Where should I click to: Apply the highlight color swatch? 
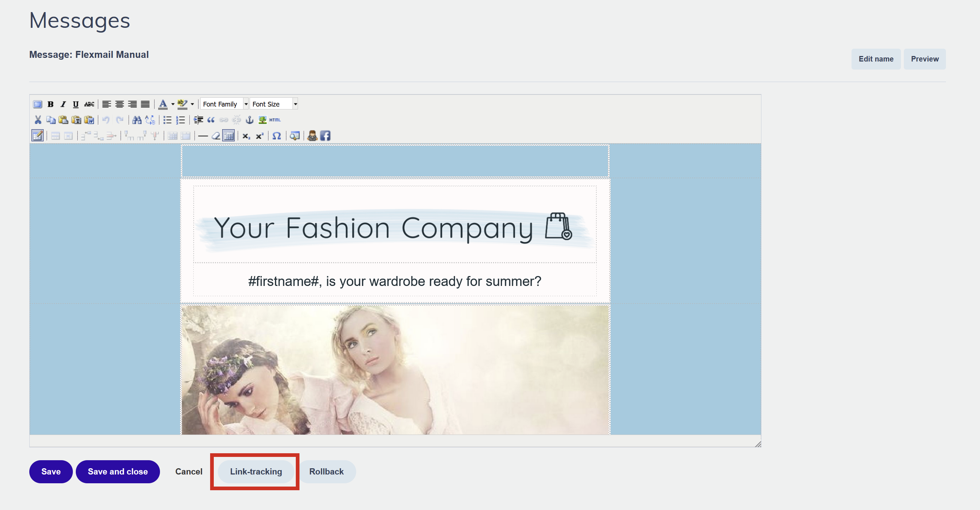[182, 104]
